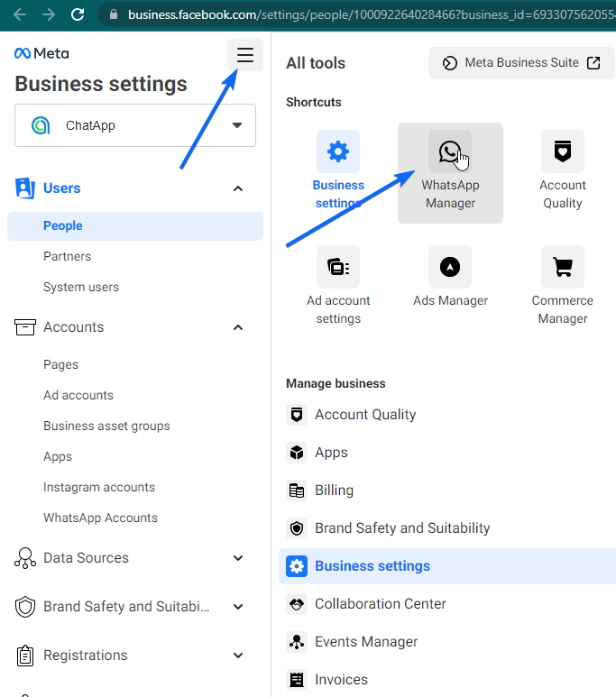Expand the Data Sources section
616x697 pixels.
point(238,558)
